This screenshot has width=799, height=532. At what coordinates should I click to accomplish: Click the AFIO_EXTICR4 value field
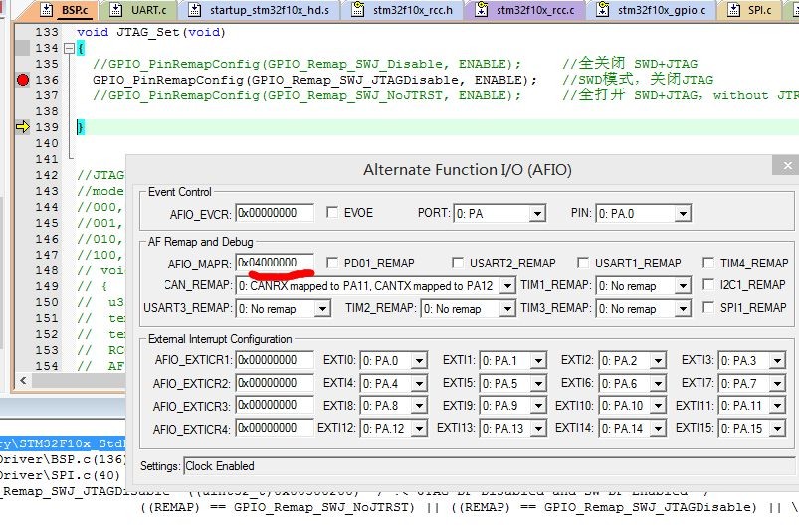coord(275,428)
